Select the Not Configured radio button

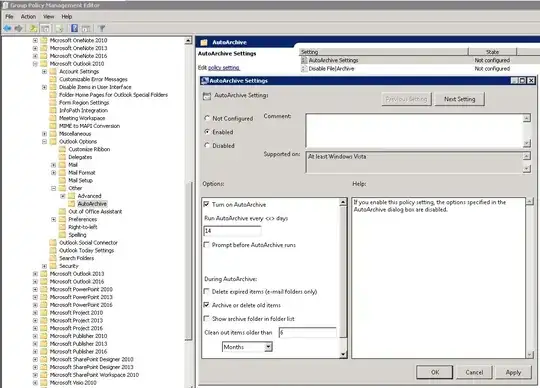[207, 118]
